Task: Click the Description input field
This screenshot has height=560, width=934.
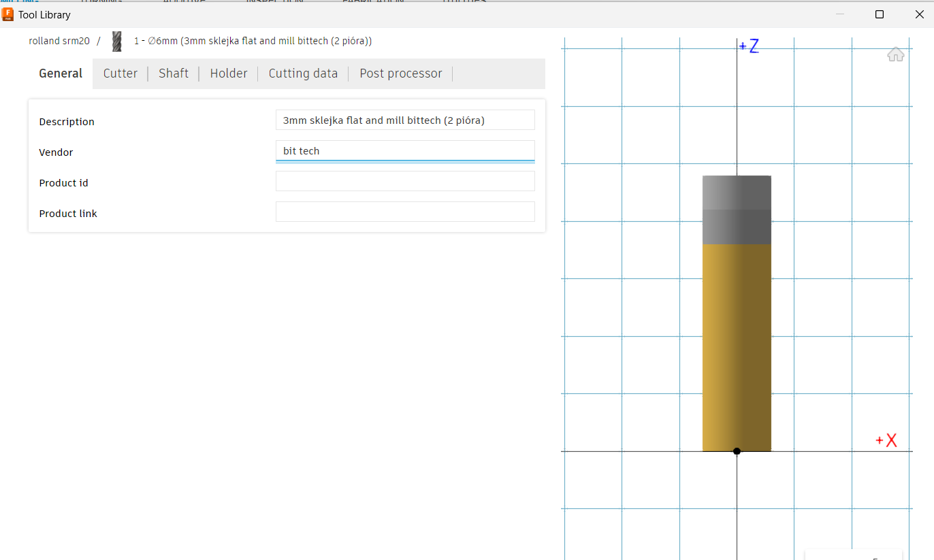Action: pyautogui.click(x=405, y=120)
